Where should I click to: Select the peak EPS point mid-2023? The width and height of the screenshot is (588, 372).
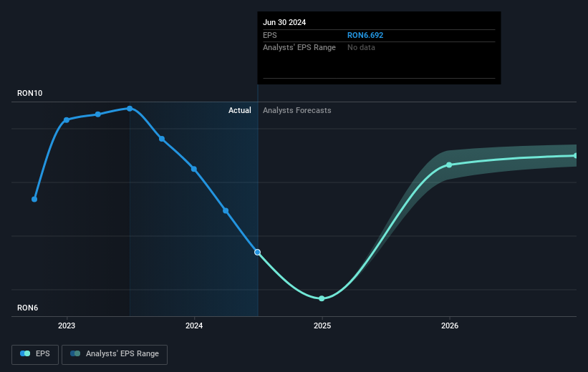(x=130, y=109)
